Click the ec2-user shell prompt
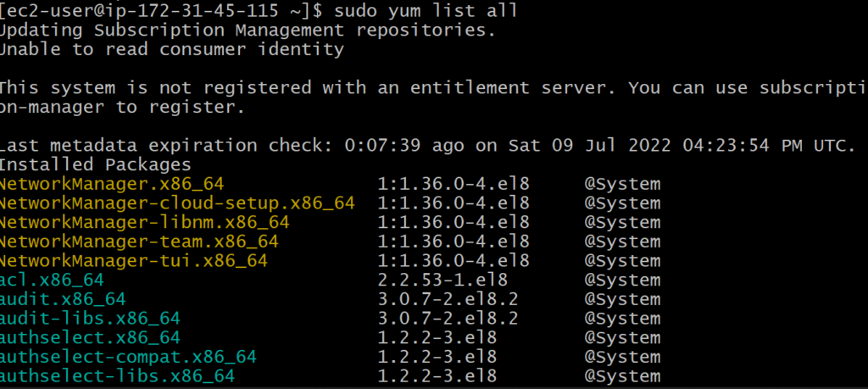 coord(161,11)
